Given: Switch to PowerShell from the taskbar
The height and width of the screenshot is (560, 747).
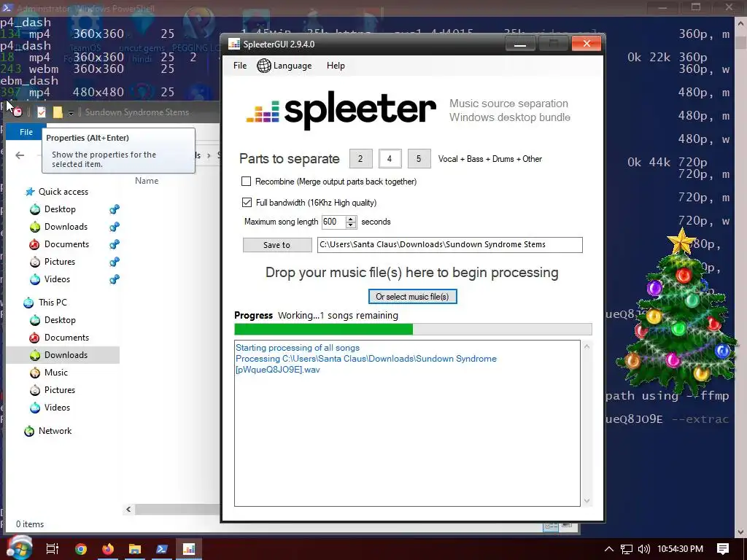Looking at the screenshot, I should 162,549.
